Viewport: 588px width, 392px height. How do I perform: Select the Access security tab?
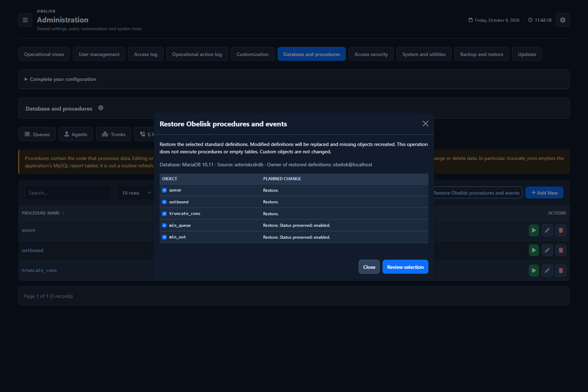tap(371, 54)
